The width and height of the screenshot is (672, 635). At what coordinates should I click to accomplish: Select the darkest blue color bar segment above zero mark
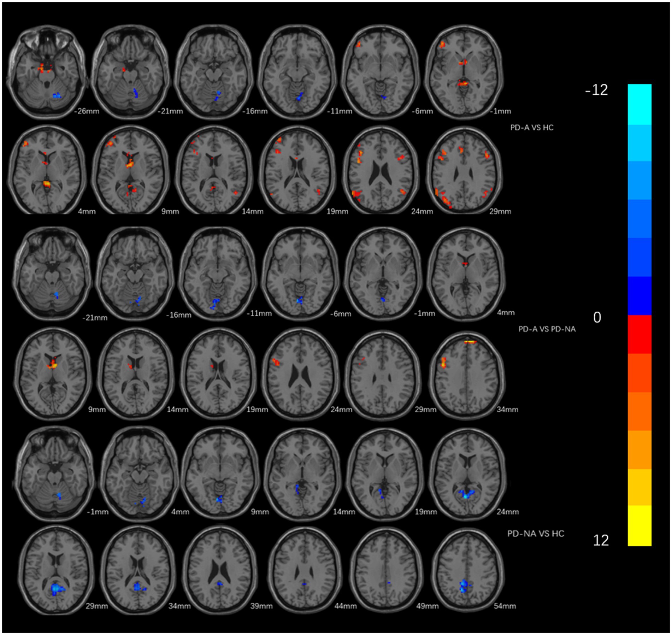pyautogui.click(x=639, y=296)
